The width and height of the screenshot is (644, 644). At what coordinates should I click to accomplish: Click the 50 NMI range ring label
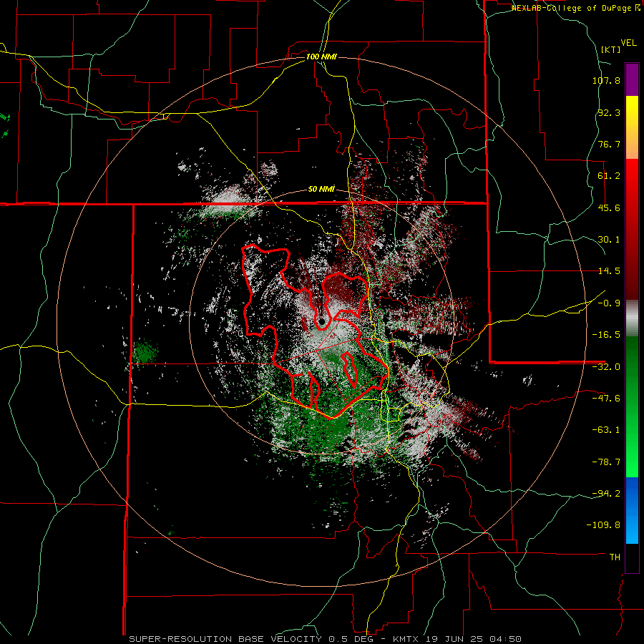point(321,190)
